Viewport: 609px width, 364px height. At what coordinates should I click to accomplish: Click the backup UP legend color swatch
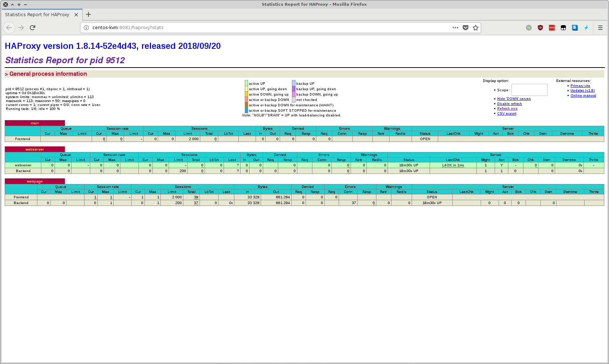coord(294,83)
